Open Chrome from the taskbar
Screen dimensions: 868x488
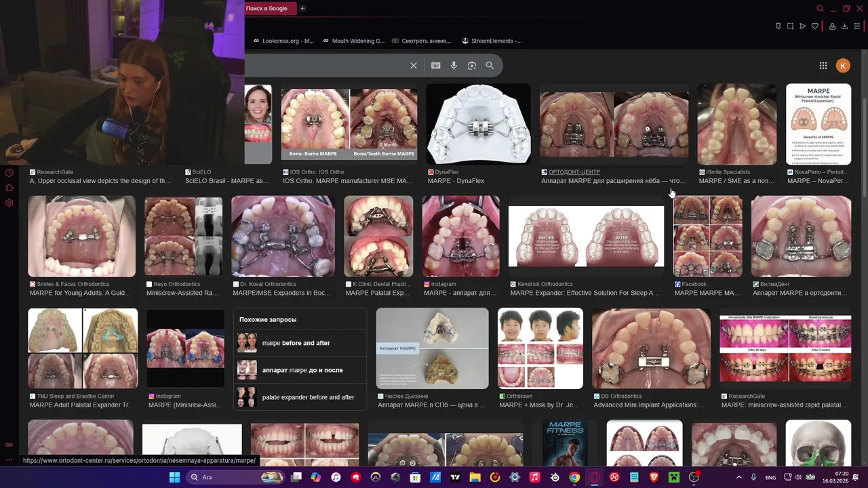[574, 477]
